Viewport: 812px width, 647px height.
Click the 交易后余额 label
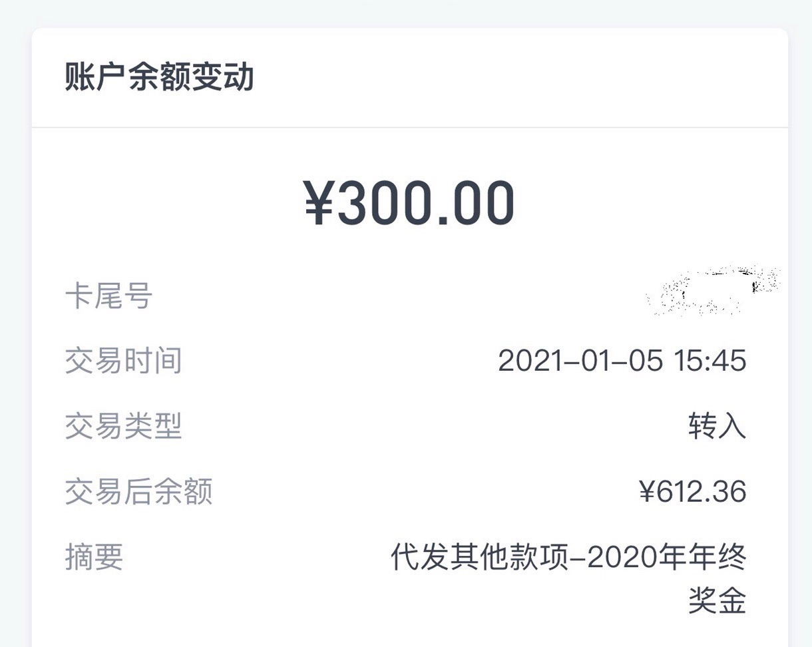pos(138,491)
